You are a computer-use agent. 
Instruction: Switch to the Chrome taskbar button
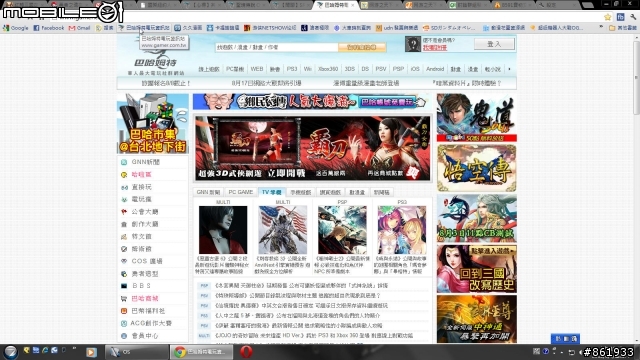tap(202, 352)
